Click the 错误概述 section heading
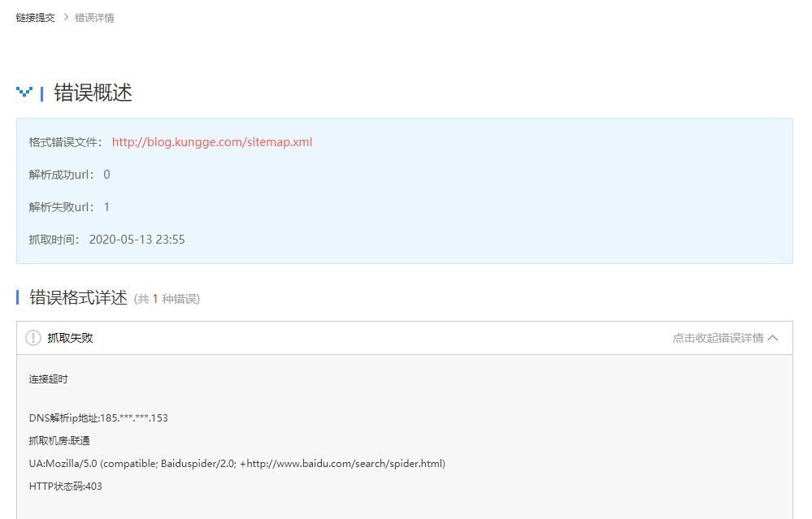The width and height of the screenshot is (812, 519). 94,93
